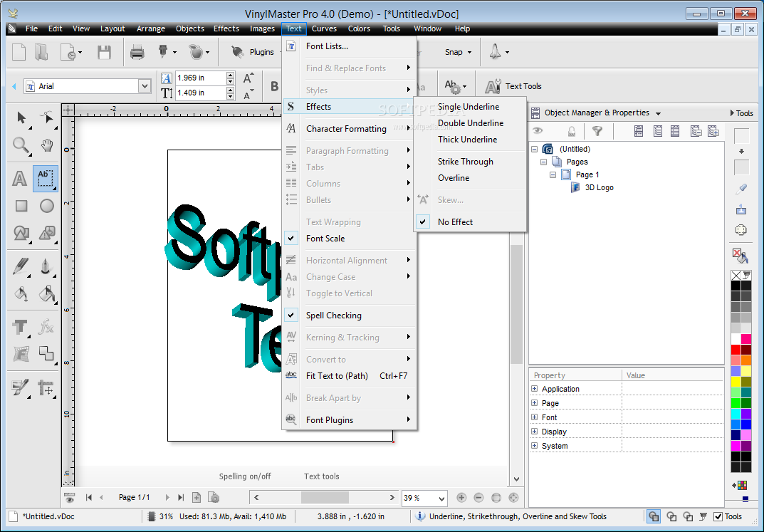Open the Effects menu in menu bar
Image resolution: width=764 pixels, height=532 pixels.
[226, 28]
